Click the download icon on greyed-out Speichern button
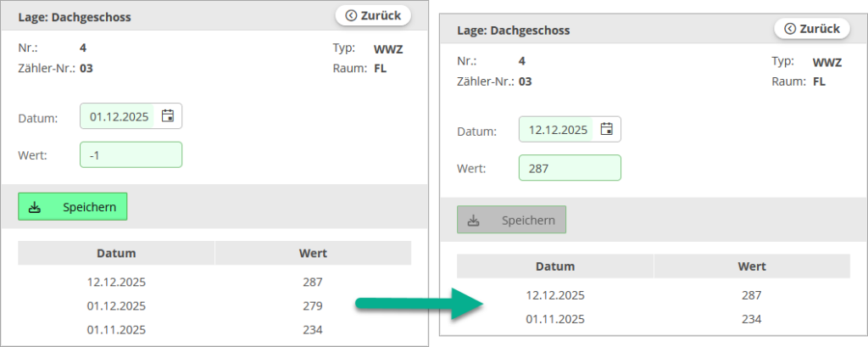 pos(474,221)
